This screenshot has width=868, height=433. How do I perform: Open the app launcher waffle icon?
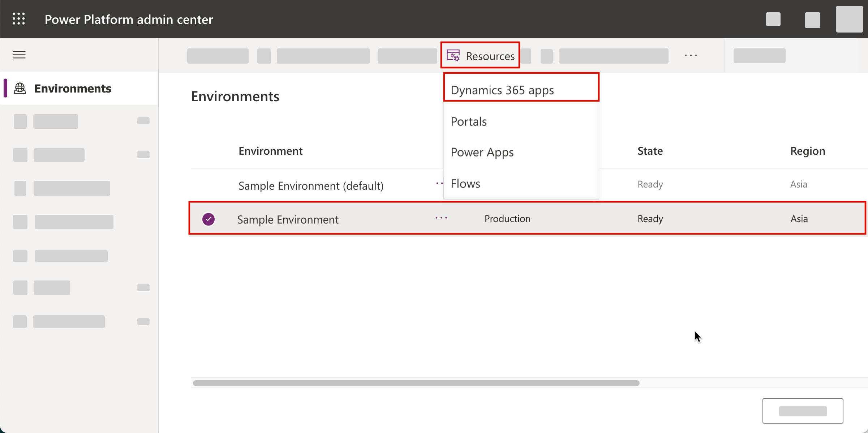[19, 19]
